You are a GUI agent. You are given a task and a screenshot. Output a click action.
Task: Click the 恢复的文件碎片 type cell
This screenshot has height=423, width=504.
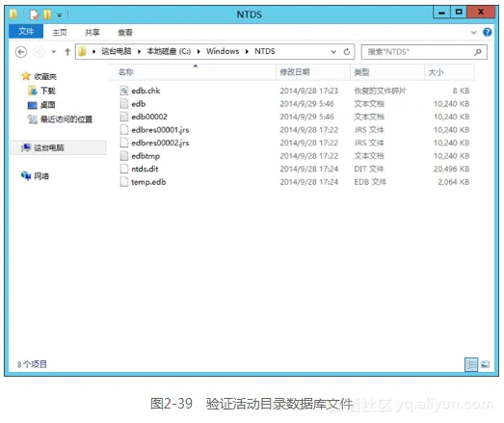pos(380,91)
